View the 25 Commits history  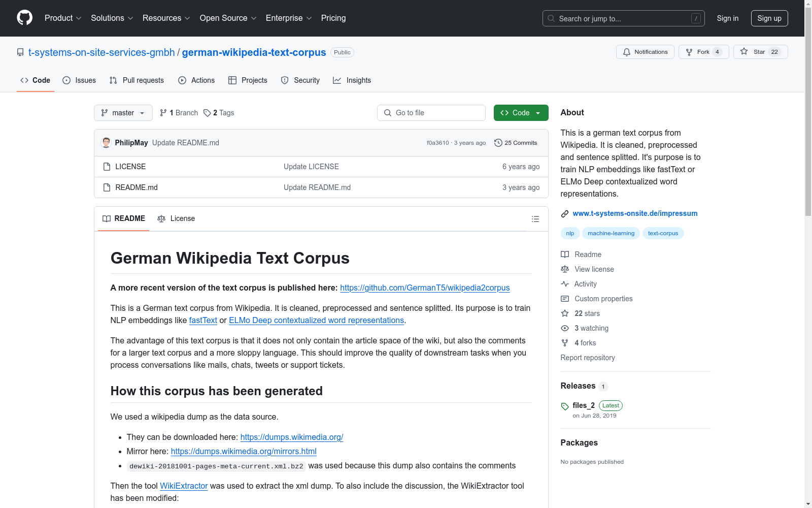516,143
